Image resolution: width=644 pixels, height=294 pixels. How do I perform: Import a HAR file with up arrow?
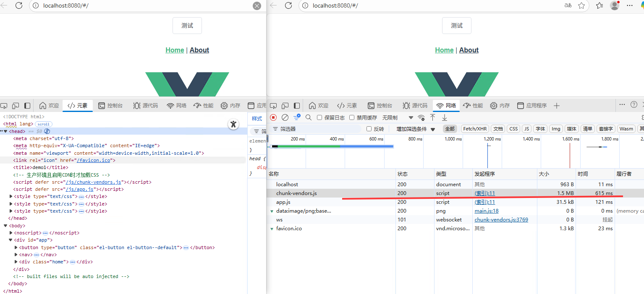pos(432,117)
